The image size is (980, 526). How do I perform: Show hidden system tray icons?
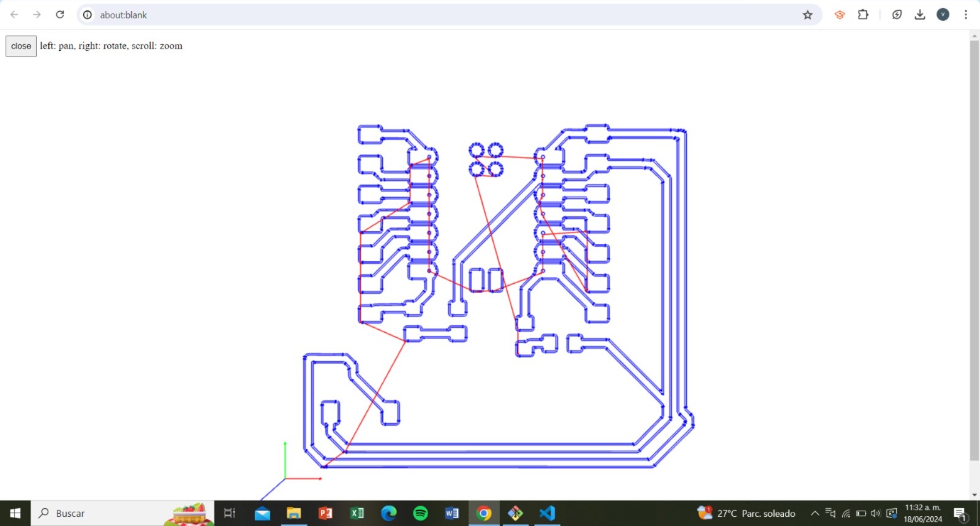[815, 513]
